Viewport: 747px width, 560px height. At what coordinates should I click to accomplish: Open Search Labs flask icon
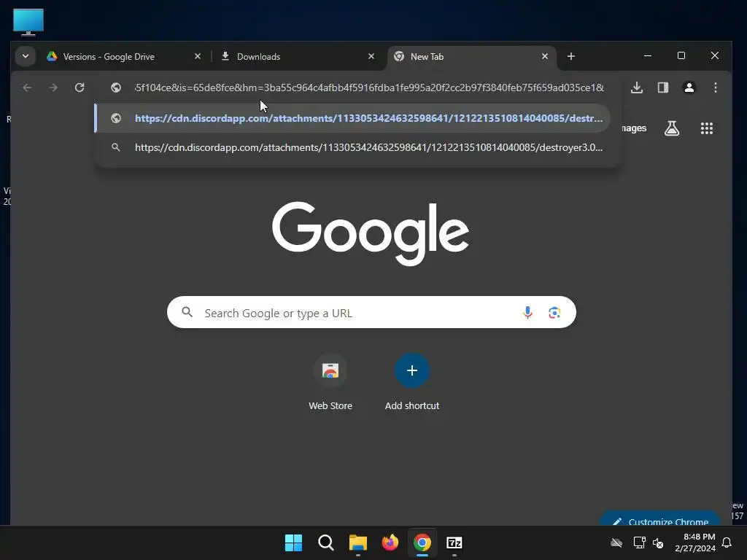point(672,128)
